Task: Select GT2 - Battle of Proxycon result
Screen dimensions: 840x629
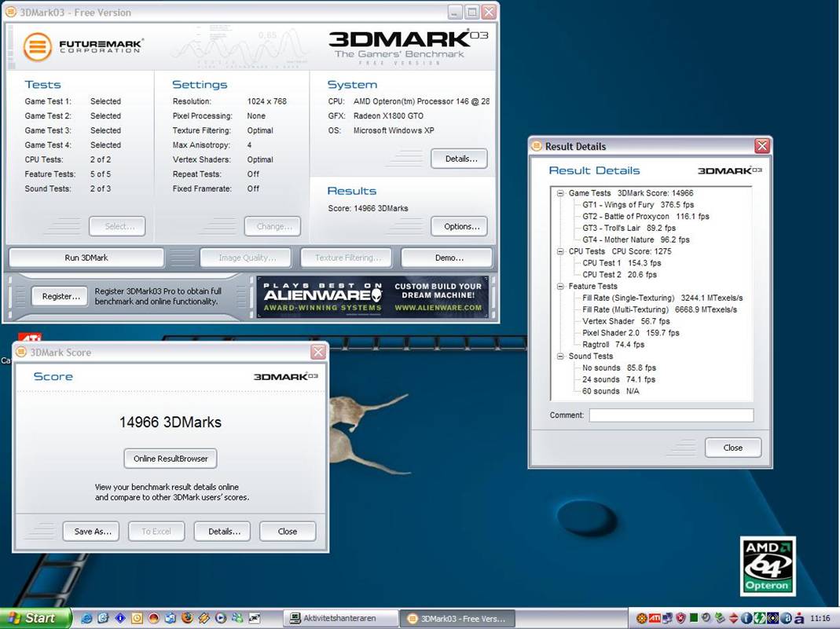Action: [646, 217]
